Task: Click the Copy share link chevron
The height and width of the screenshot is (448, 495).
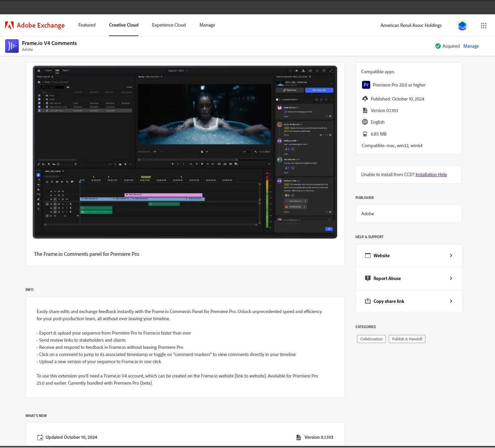Action: (451, 301)
